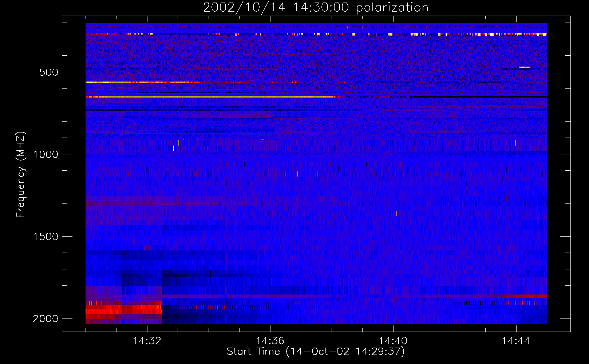589x364 pixels.
Task: Click the 14:40 time tick label
Action: [393, 341]
